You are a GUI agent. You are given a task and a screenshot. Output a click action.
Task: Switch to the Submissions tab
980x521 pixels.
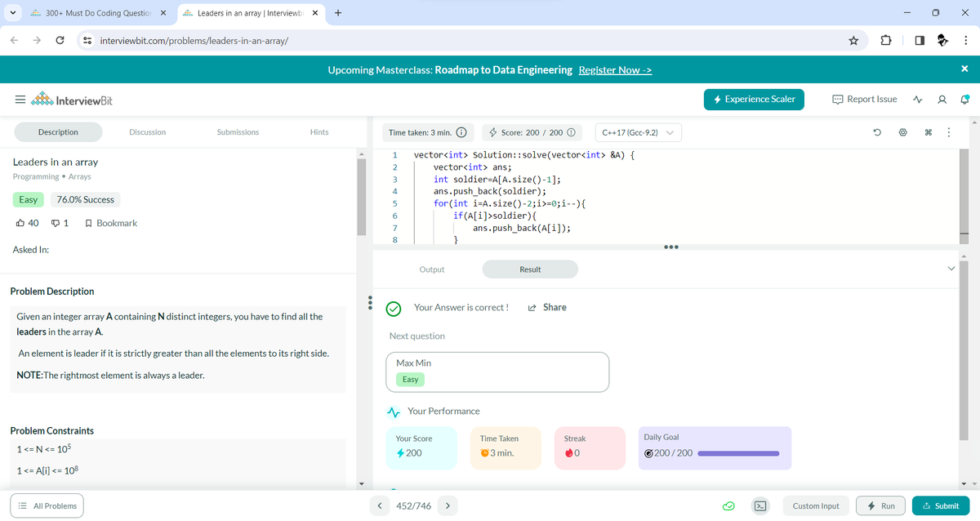[x=238, y=132]
